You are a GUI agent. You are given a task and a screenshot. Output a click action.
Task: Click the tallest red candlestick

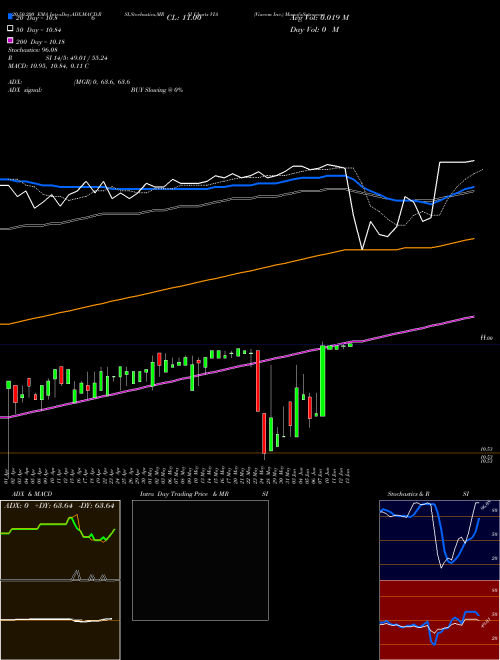(258, 381)
